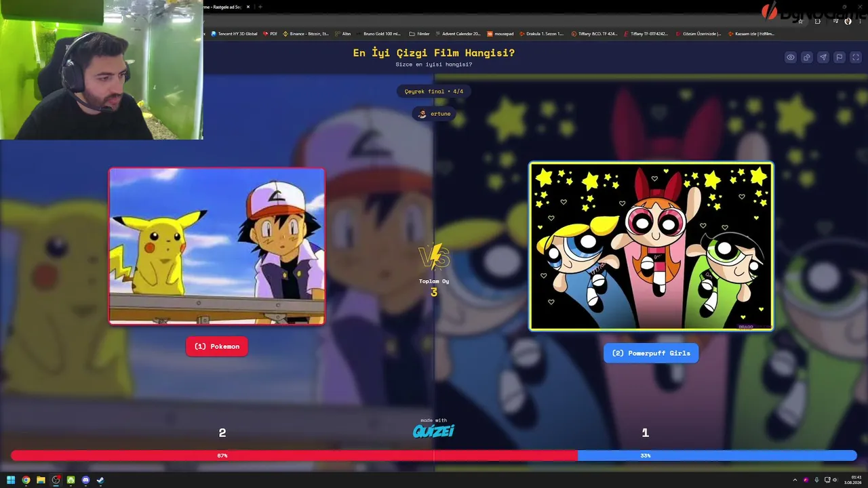The height and width of the screenshot is (488, 868).
Task: Click the microphone tray icon
Action: click(x=816, y=481)
